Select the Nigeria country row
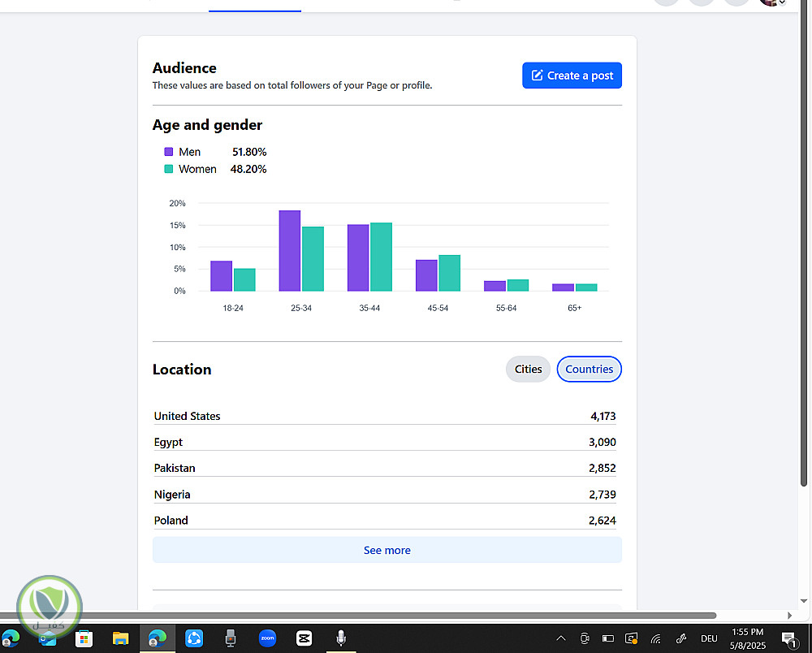812x653 pixels. tap(385, 494)
